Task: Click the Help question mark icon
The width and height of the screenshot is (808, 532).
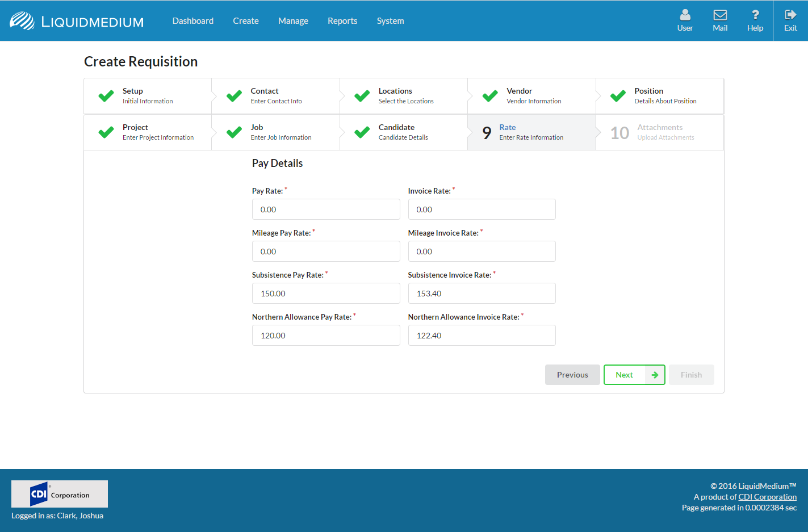Action: coord(755,15)
